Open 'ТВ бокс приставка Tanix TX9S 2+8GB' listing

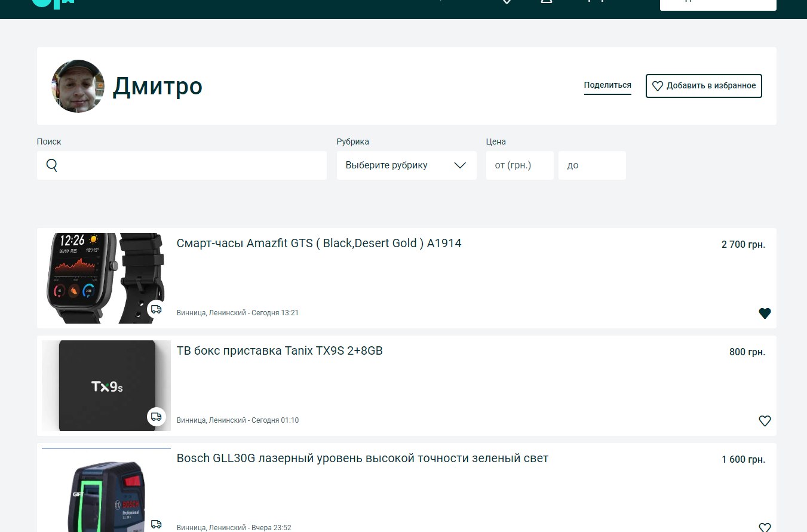280,351
